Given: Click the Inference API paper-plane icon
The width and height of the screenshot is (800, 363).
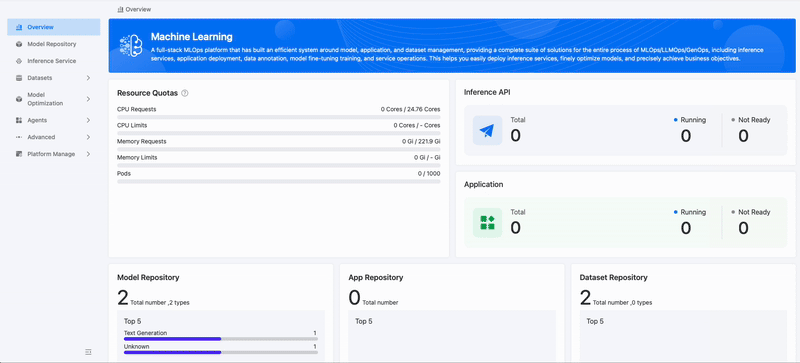Looking at the screenshot, I should [487, 130].
